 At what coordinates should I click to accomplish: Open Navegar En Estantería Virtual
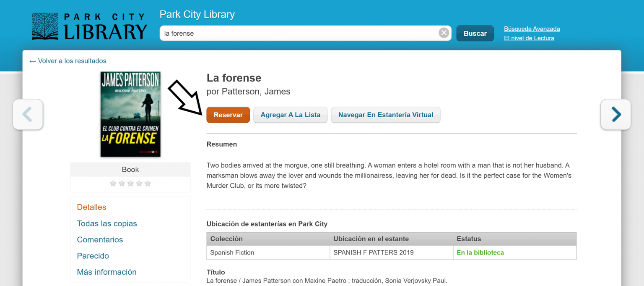point(385,115)
